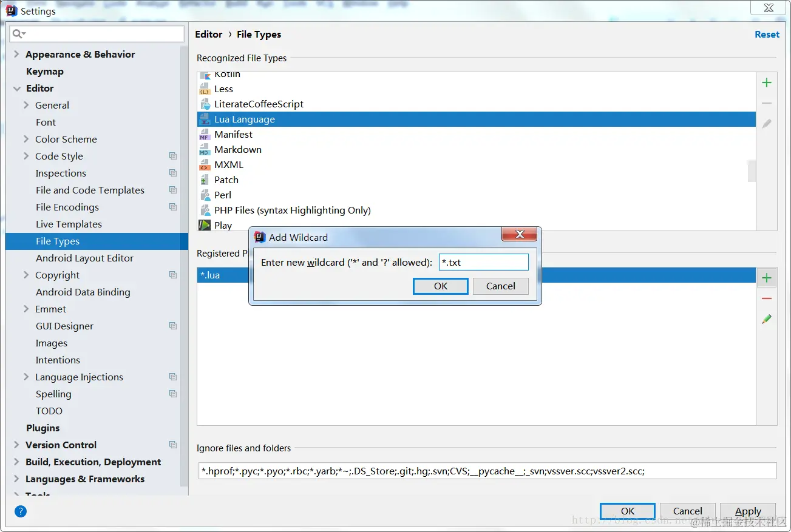Image resolution: width=791 pixels, height=532 pixels.
Task: Confirm the new wildcard with OK
Action: click(440, 286)
